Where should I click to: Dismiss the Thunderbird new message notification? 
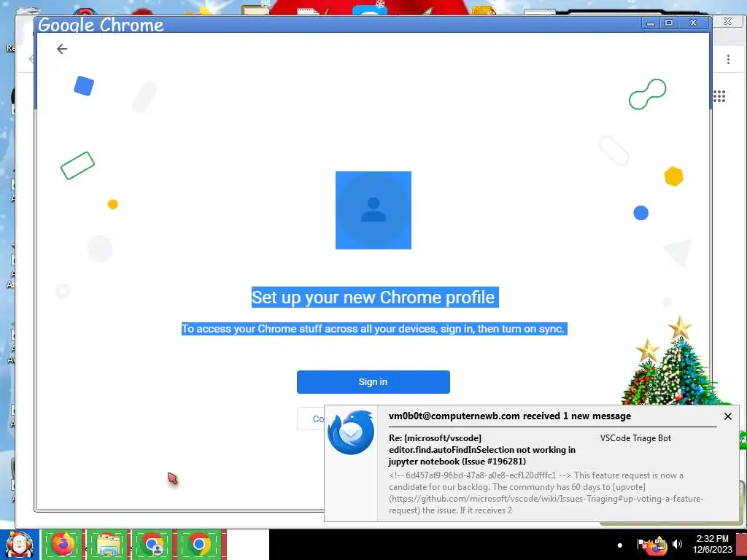(727, 416)
